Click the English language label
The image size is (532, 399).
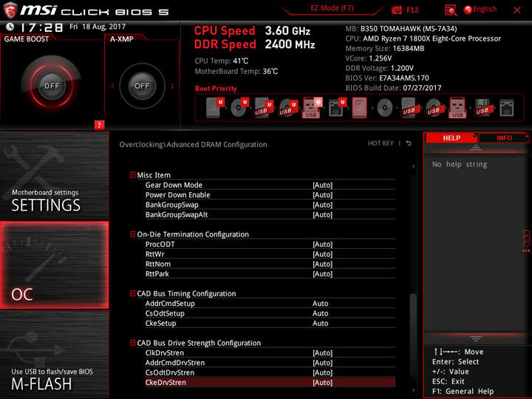coord(485,9)
